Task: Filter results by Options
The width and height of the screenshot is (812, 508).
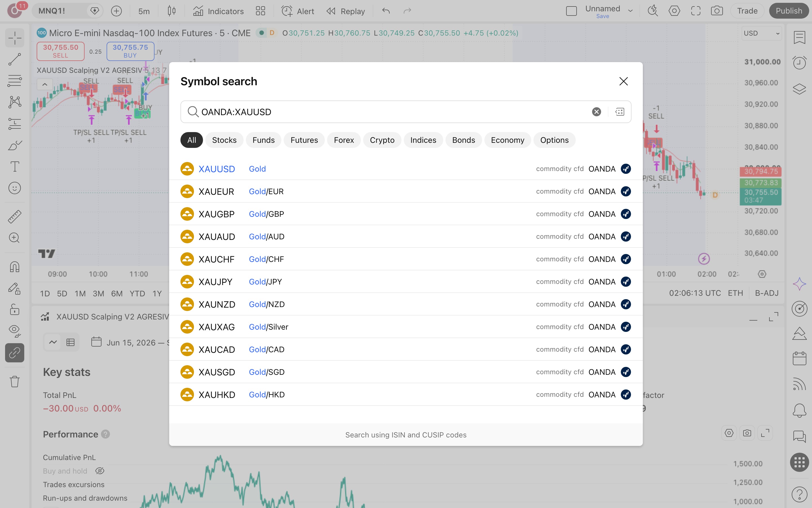Action: [x=554, y=140]
